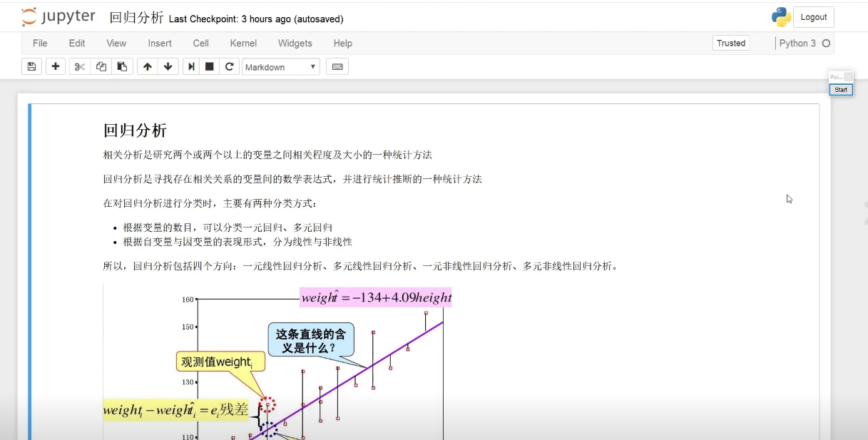868x440 pixels.
Task: Copy selected cells icon
Action: 101,66
